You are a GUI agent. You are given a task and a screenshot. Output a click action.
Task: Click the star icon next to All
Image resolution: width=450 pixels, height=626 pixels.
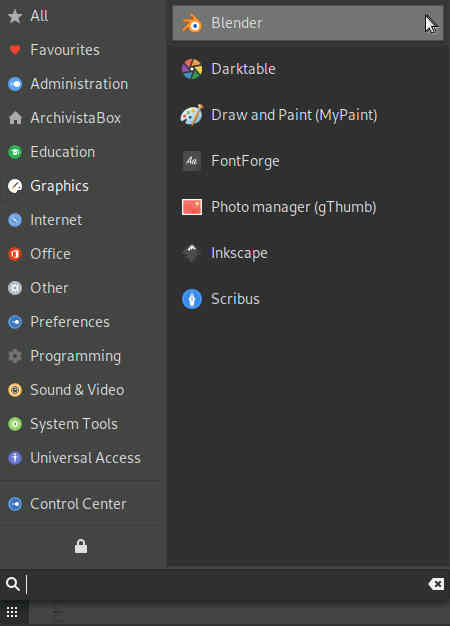point(15,16)
